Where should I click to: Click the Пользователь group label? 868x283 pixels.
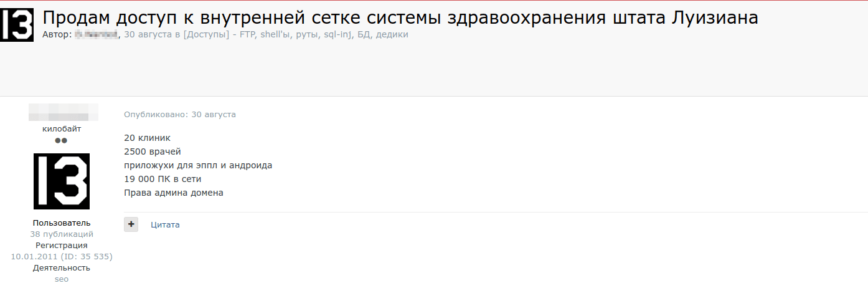62,223
